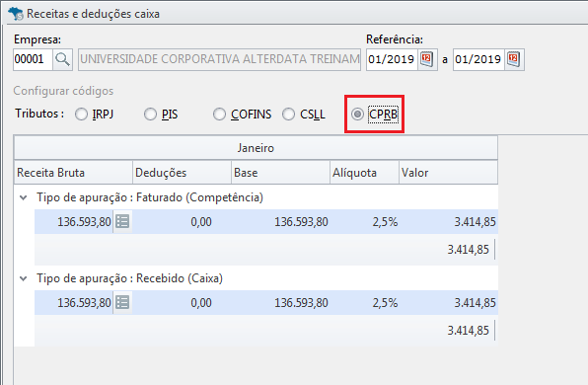Click Base 136.593,80 in Faturado row
Viewport: 588px width, 385px height.
tap(301, 222)
